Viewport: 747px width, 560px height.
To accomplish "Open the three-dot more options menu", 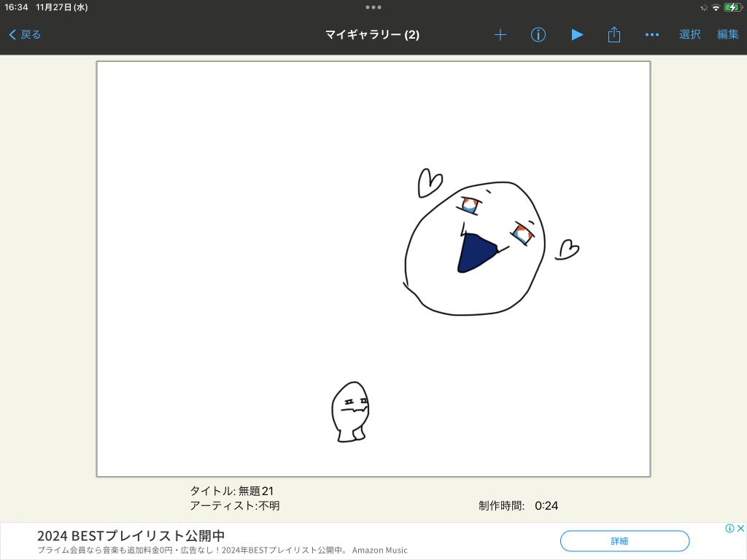I will click(x=652, y=34).
